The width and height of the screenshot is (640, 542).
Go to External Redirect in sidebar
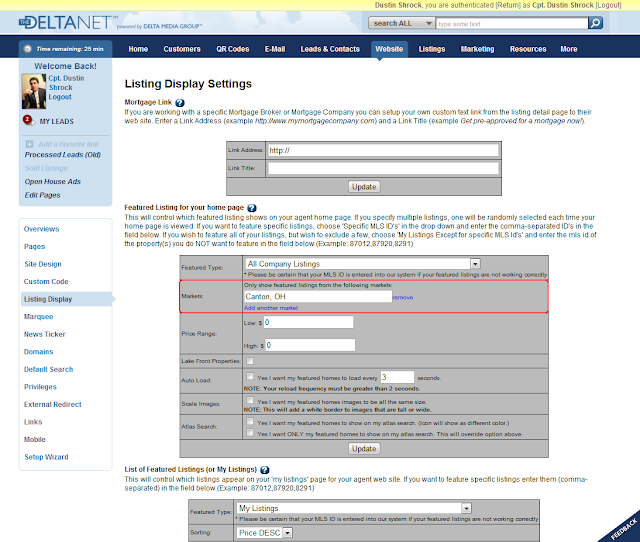click(x=52, y=404)
